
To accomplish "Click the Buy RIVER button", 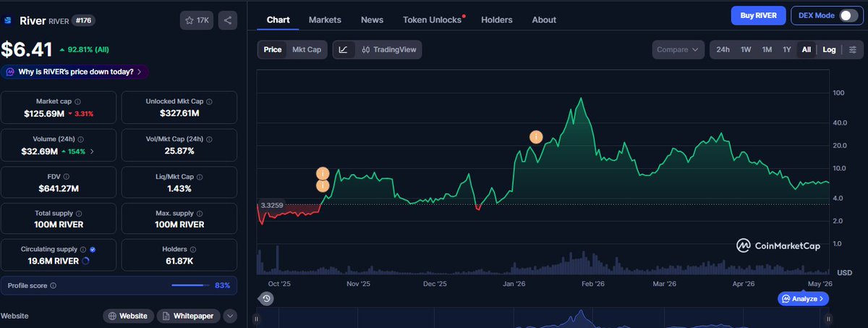I will tap(758, 15).
